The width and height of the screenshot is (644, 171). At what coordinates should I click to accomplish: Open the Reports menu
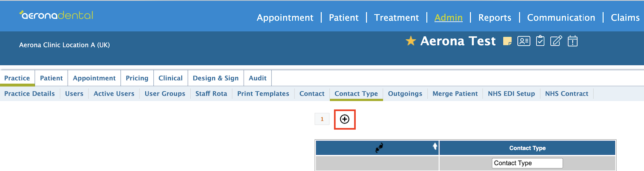tap(494, 17)
